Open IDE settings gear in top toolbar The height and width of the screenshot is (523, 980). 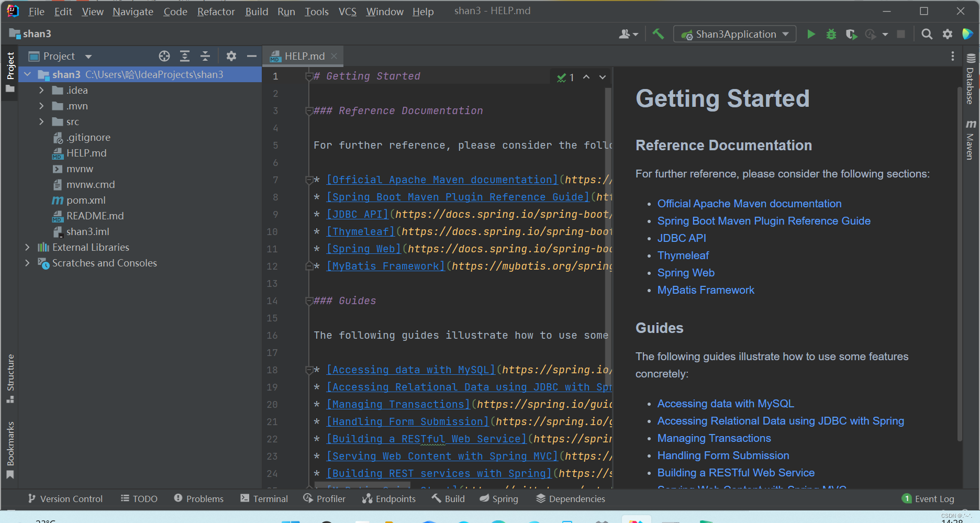click(948, 34)
